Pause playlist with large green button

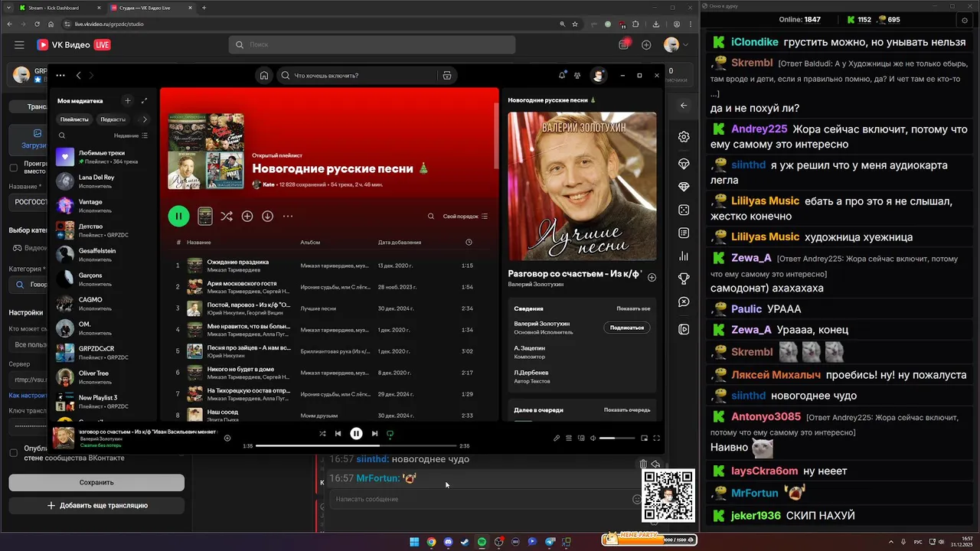tap(178, 216)
